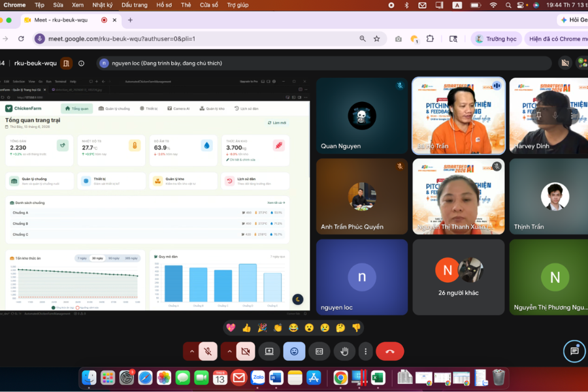Image resolution: width=588 pixels, height=392 pixels.
Task: Open the 26 người khác tile
Action: pos(458,277)
